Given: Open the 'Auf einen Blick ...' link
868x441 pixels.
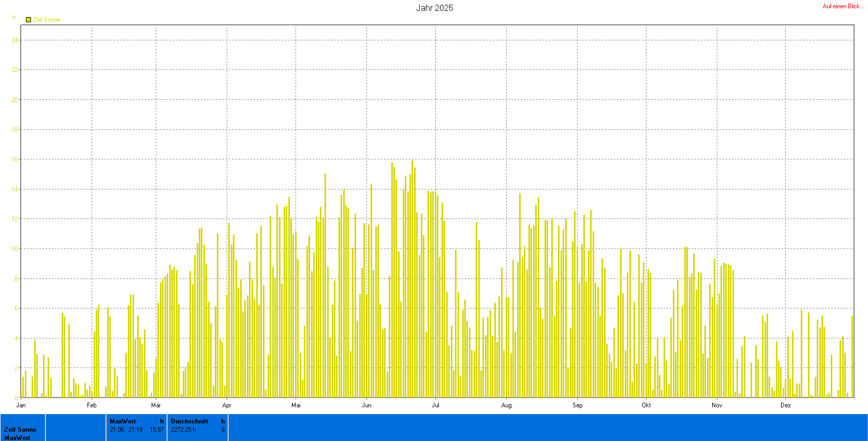Looking at the screenshot, I should [x=844, y=6].
